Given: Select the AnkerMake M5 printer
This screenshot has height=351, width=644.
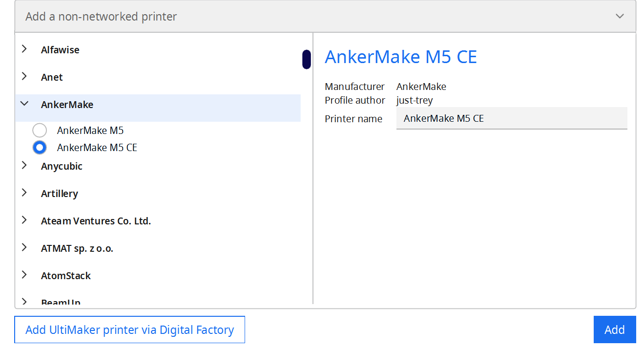Looking at the screenshot, I should pos(90,130).
